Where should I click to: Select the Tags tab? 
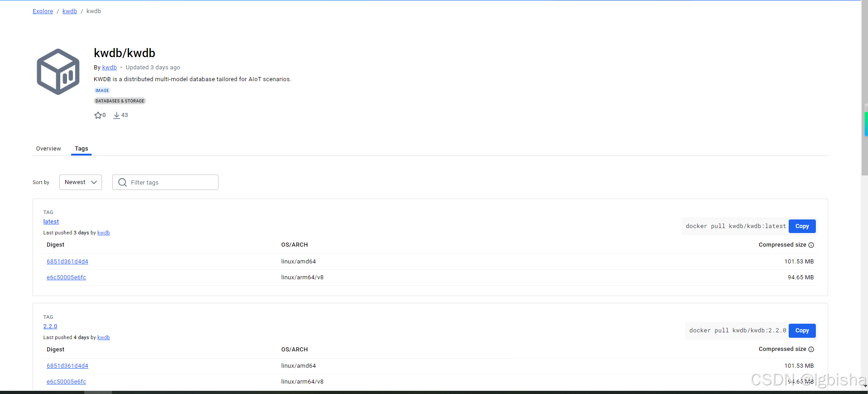click(82, 149)
